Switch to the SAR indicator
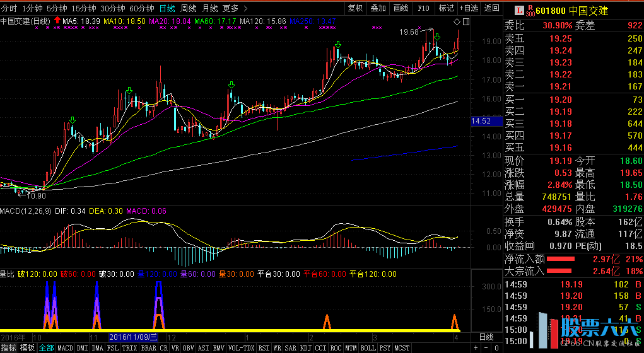This screenshot has height=353, width=644. point(291,348)
